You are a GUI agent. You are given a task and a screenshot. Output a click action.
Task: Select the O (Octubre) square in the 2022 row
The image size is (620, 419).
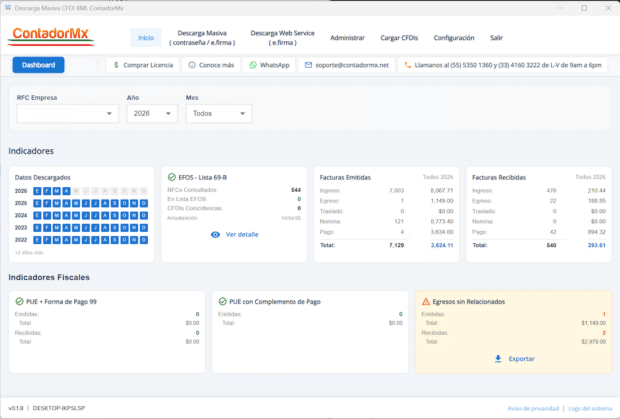tap(125, 240)
